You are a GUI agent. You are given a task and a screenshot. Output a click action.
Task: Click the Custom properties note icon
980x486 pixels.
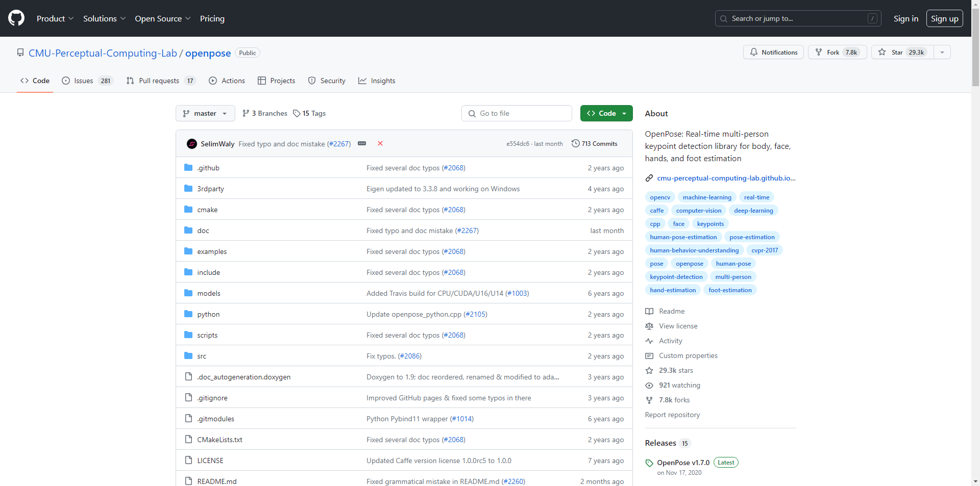tap(649, 355)
